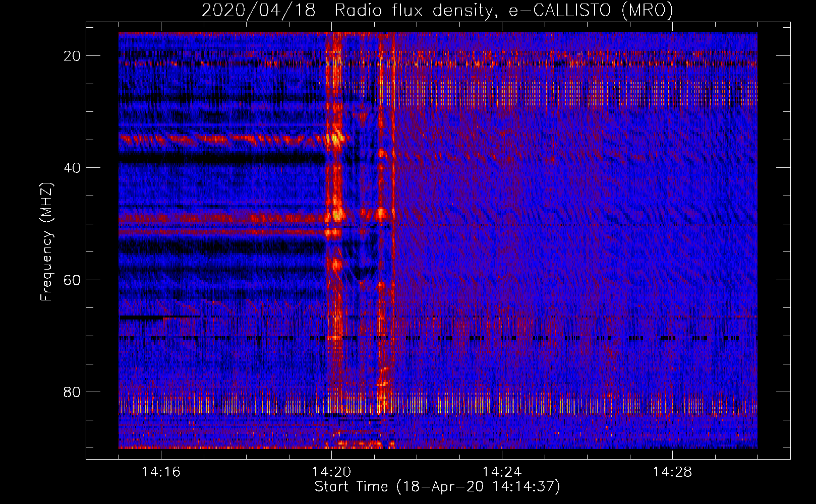Select the 14:16 time tick label
Image resolution: width=816 pixels, height=504 pixels.
point(161,472)
